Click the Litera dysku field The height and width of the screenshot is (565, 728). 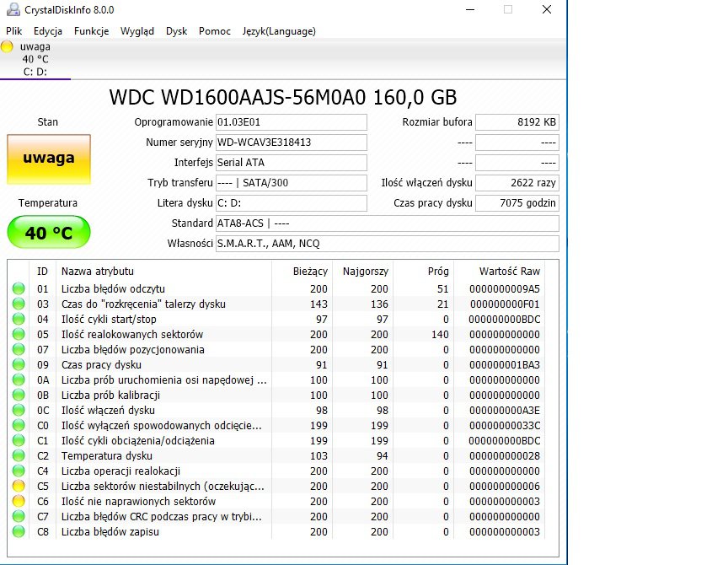point(291,203)
